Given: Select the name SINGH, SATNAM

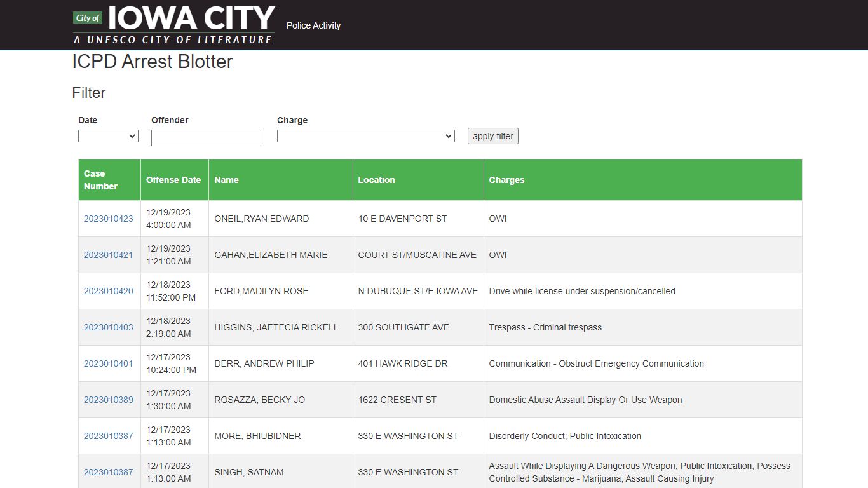Looking at the screenshot, I should coord(249,472).
